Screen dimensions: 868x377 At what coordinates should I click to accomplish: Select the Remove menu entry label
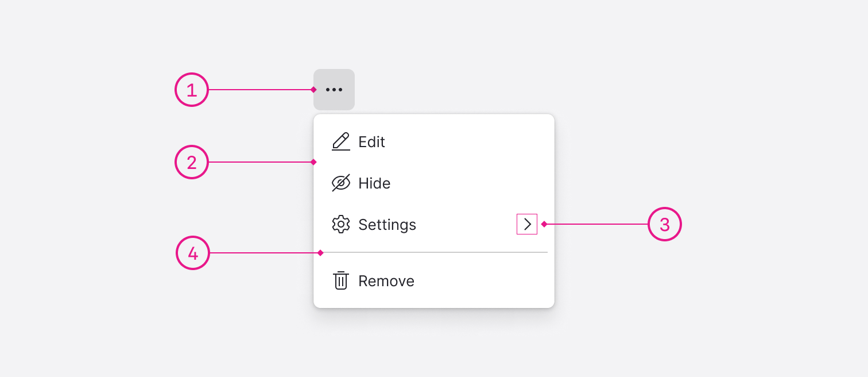coord(386,281)
